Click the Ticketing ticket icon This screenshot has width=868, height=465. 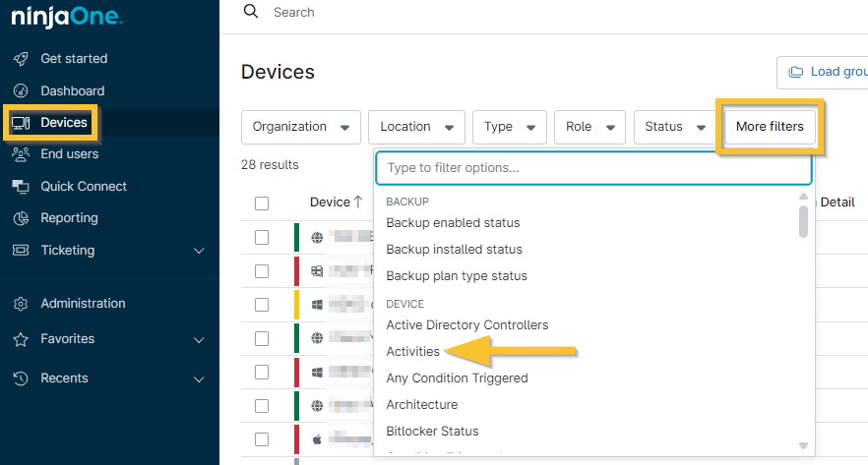pos(21,251)
